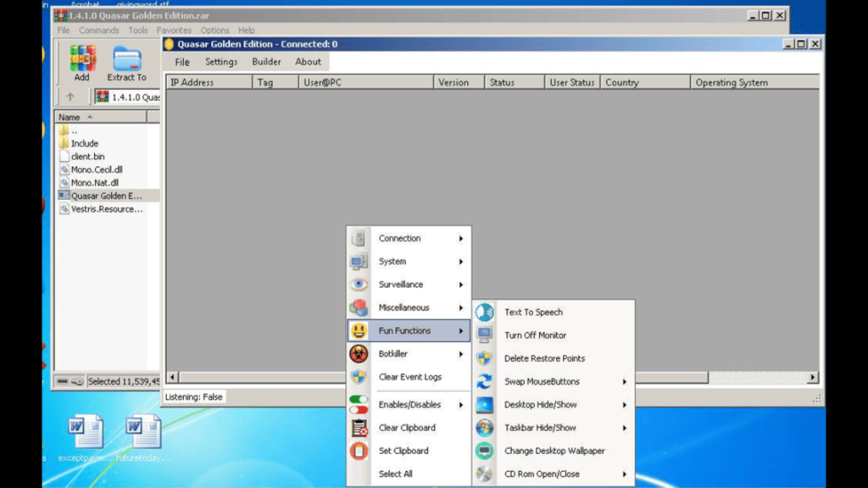
Task: Click the WinRAR Extract To icon
Action: coord(127,58)
